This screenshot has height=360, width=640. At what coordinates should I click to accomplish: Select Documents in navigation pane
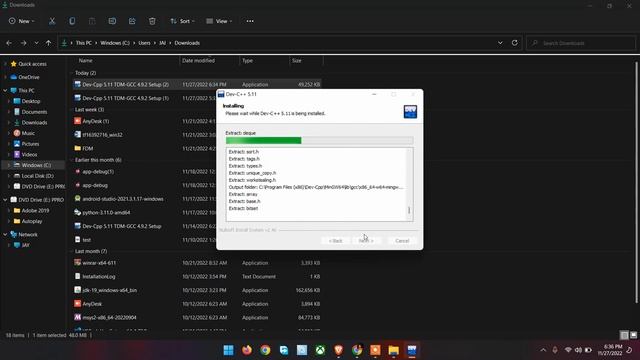(x=34, y=112)
